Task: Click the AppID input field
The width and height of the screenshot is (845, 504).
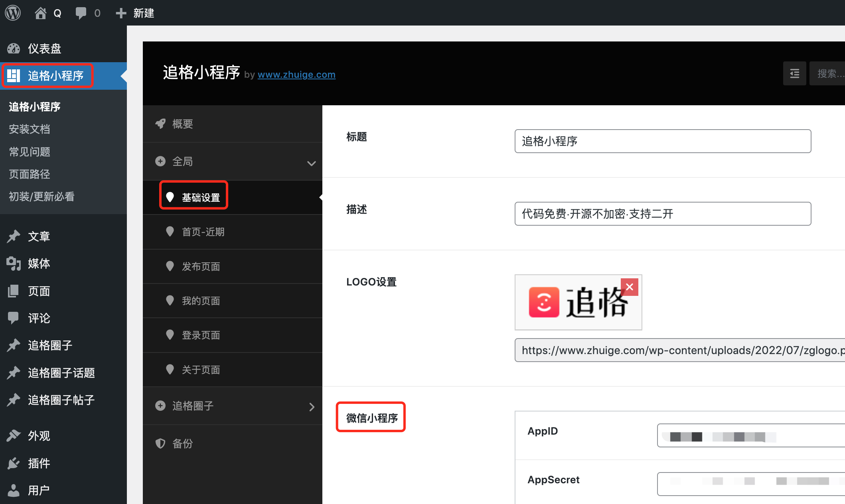Action: coord(751,435)
